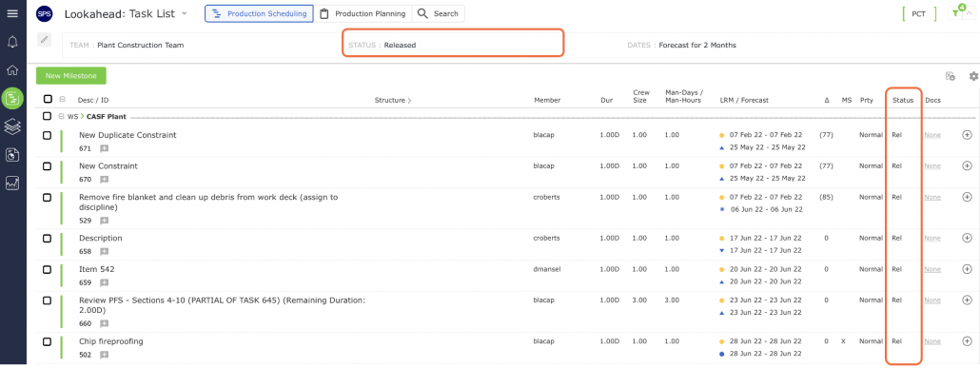This screenshot has width=980, height=368.
Task: Select New Duplicate Constraint task checkbox
Action: (48, 135)
